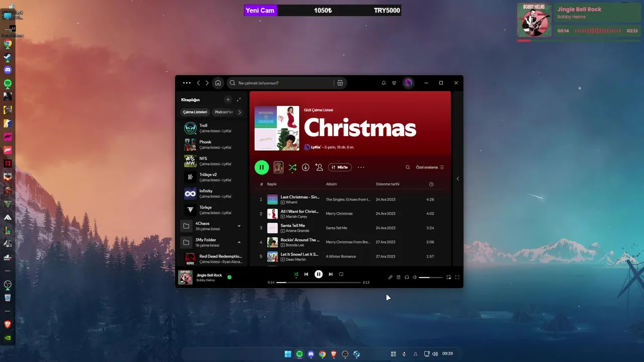Show more library filters with the chevron
This screenshot has width=644, height=362.
(x=239, y=112)
